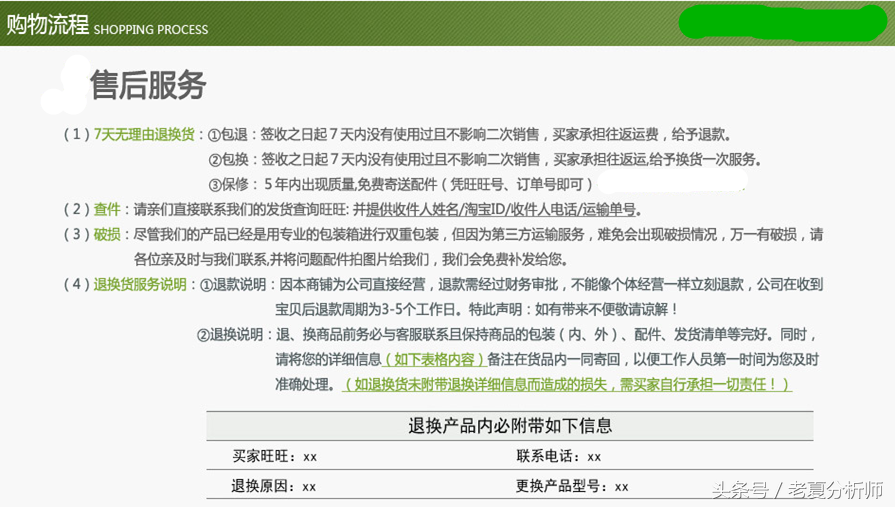
Task: Click the 买家旺旺：xx table cell
Action: pos(274,456)
